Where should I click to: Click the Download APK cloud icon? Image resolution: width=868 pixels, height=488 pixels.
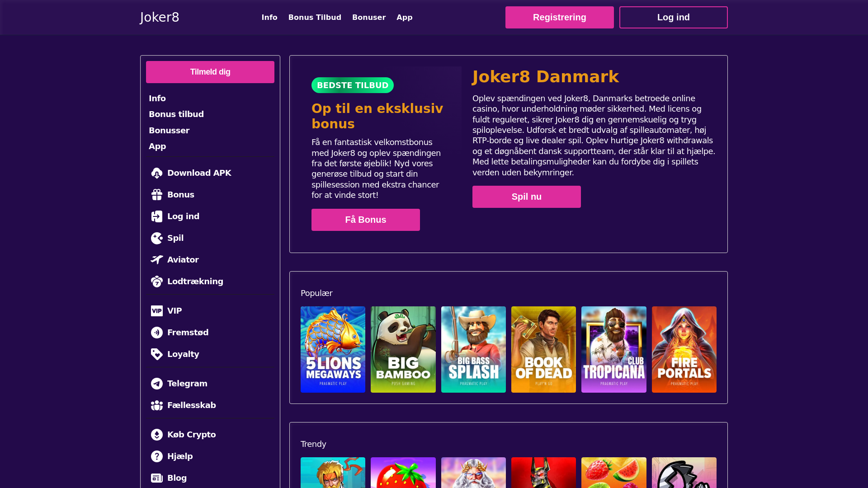pyautogui.click(x=157, y=173)
